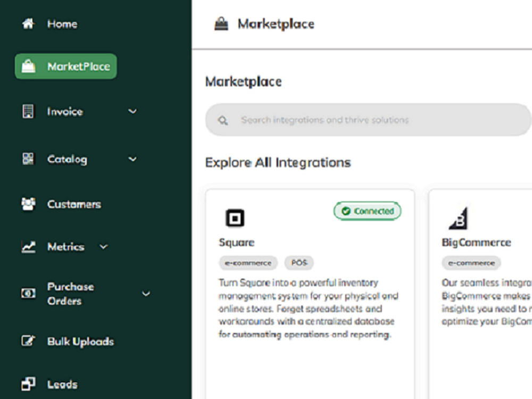Click the search magnifier icon
Image resolution: width=532 pixels, height=399 pixels.
click(x=222, y=120)
